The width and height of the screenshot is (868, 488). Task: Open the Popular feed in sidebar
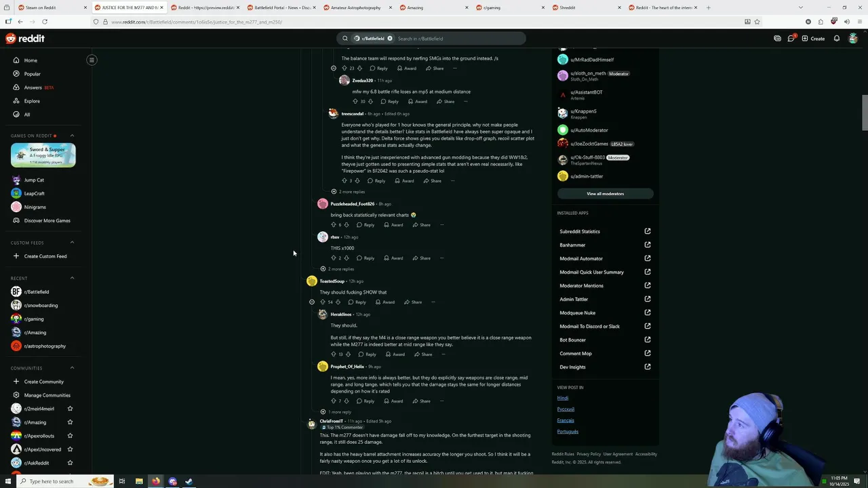[32, 74]
